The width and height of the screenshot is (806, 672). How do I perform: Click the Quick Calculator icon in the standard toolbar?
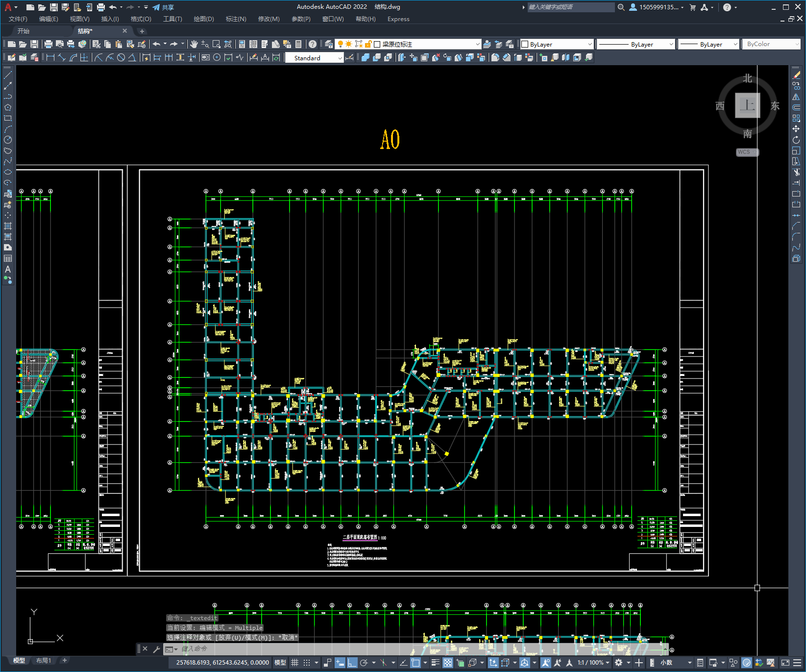coord(298,44)
